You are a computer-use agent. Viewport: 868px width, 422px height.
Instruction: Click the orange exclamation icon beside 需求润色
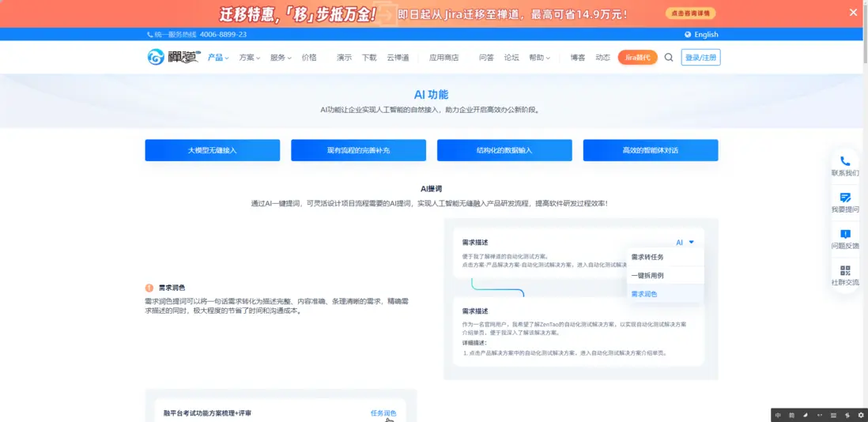(149, 288)
